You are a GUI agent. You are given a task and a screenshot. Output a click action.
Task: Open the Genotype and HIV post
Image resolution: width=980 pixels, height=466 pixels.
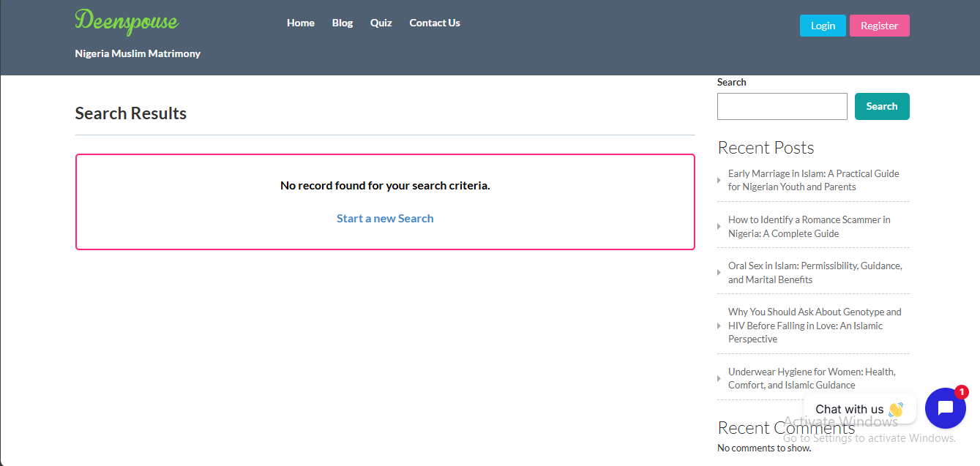[x=814, y=325]
